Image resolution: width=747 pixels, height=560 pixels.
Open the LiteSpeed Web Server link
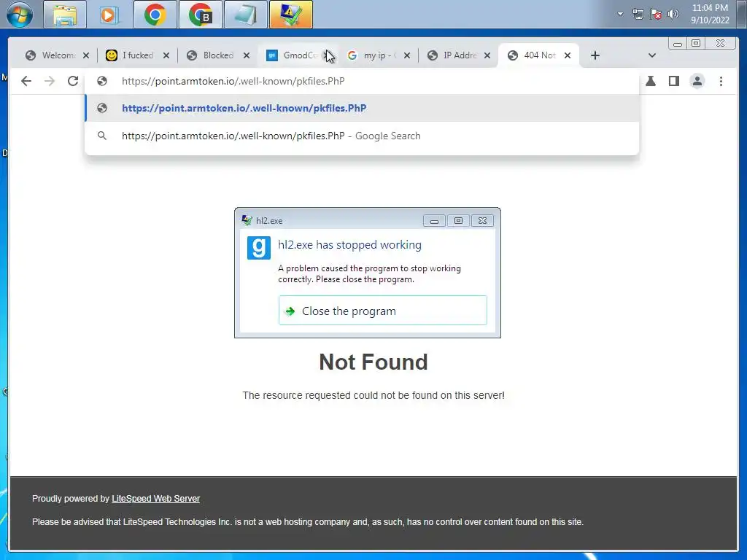tap(156, 499)
